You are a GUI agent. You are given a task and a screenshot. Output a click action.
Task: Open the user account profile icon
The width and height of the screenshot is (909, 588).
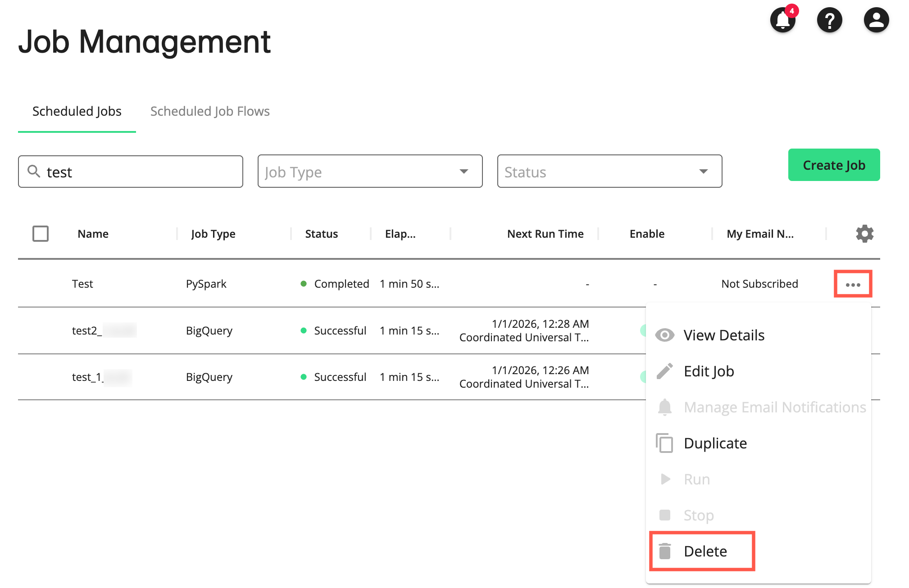point(876,20)
